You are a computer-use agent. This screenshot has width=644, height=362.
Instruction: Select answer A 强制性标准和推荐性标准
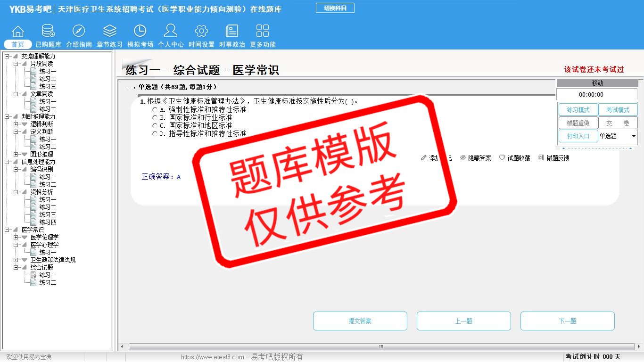(x=155, y=110)
